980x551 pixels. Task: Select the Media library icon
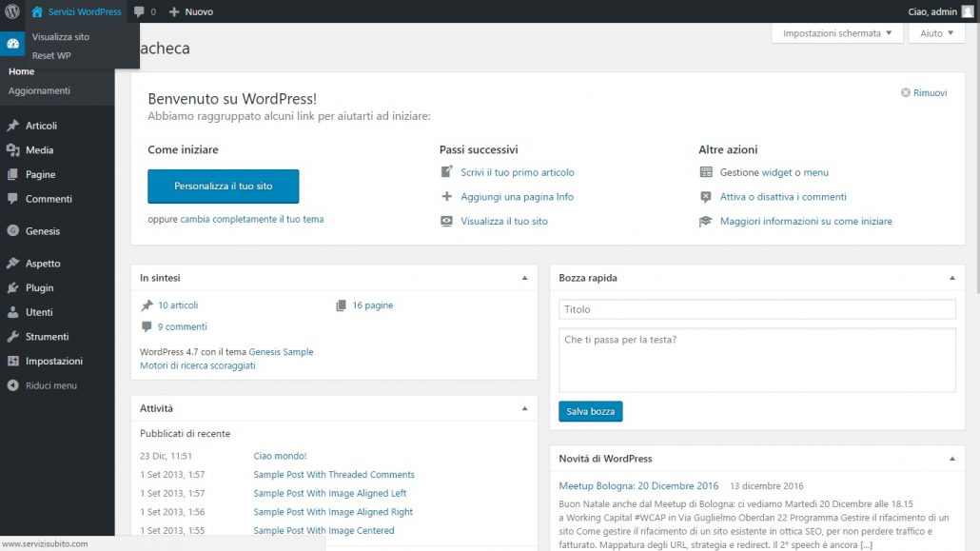(x=13, y=149)
